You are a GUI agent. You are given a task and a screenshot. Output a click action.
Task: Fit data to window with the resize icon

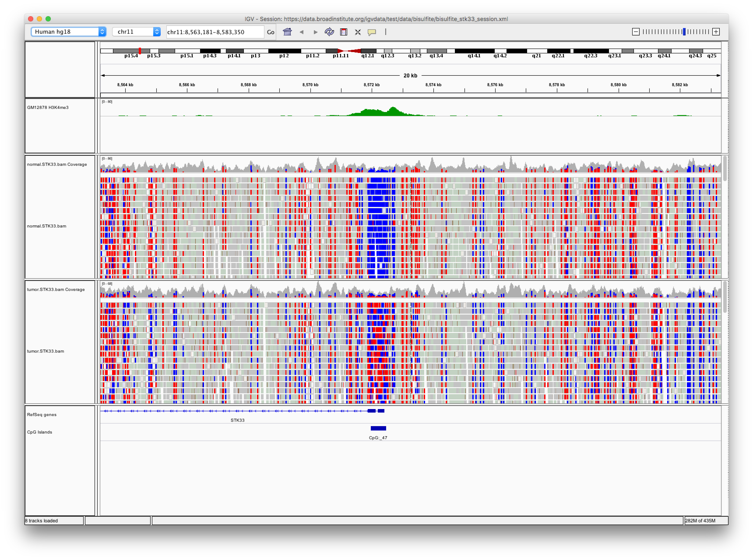(357, 31)
